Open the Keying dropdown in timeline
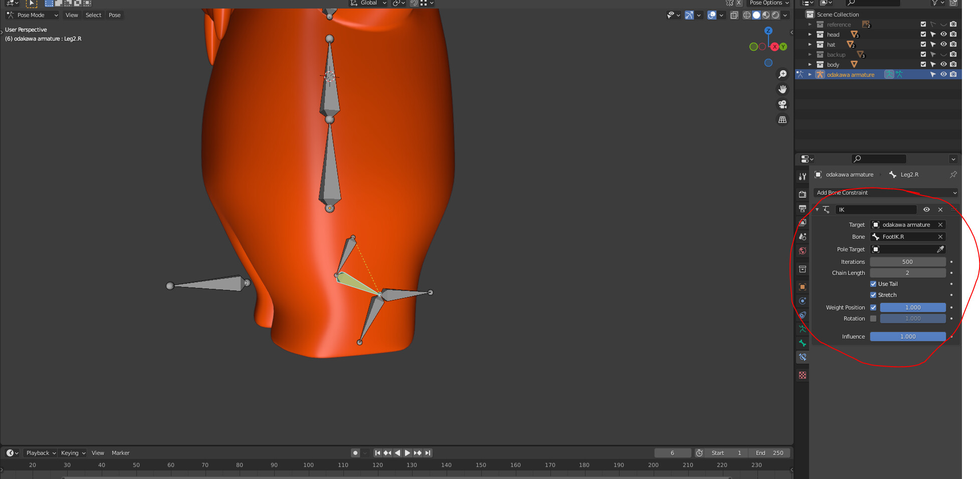 click(73, 453)
